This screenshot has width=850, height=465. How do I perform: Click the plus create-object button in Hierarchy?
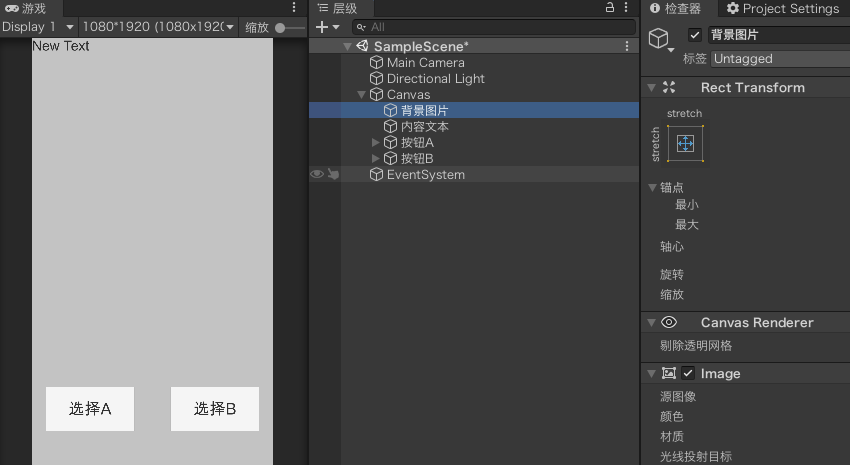click(322, 27)
